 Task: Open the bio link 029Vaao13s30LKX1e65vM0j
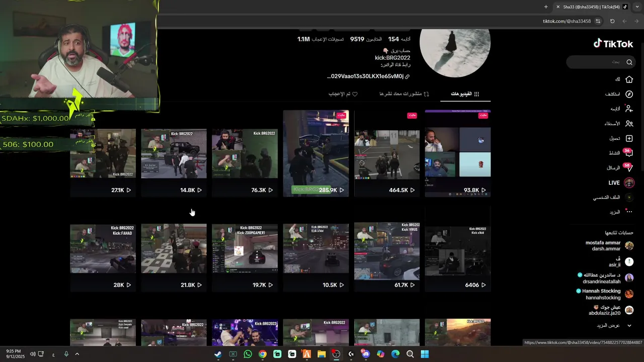pos(365,76)
